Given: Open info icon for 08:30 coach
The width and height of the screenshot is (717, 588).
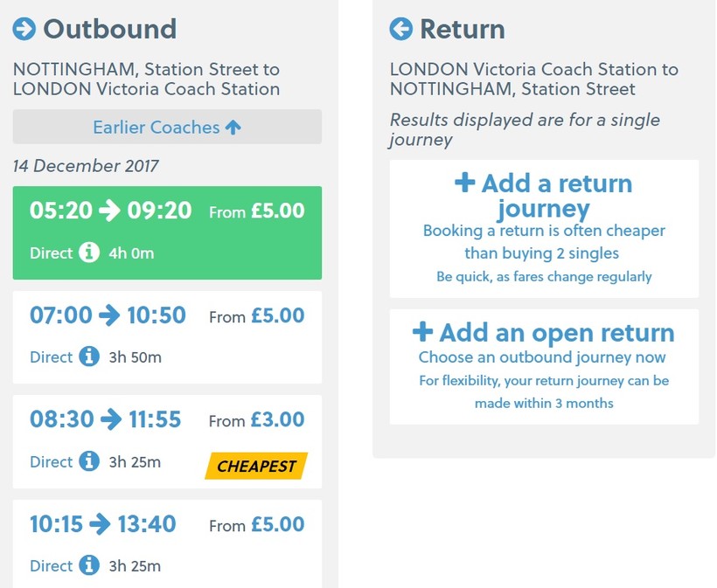Looking at the screenshot, I should pos(89,461).
